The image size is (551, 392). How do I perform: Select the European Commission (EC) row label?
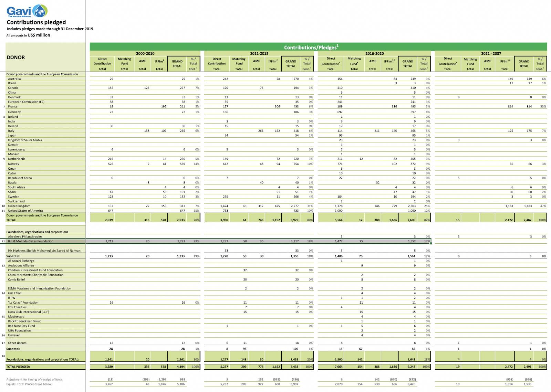coord(26,102)
